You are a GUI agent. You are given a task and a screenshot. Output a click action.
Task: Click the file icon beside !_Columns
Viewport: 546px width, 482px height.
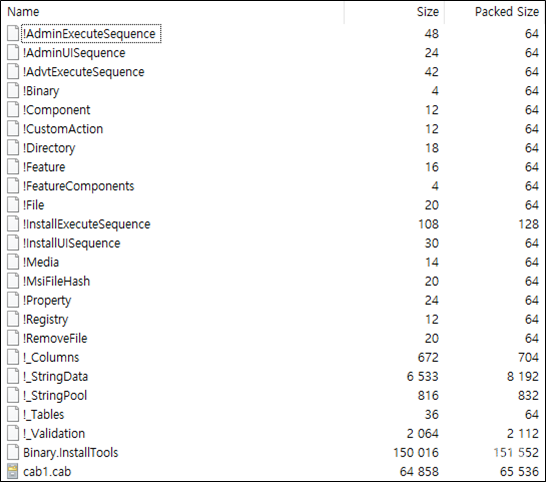[13, 357]
